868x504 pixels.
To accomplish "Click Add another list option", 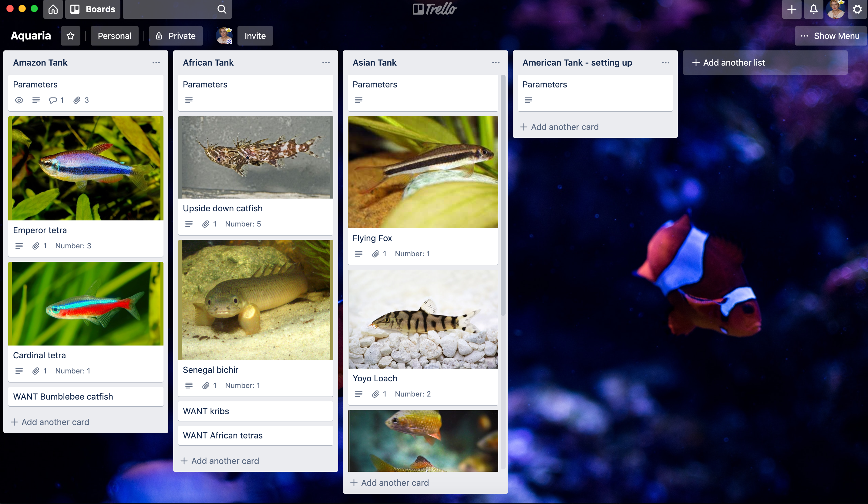I will click(x=727, y=62).
